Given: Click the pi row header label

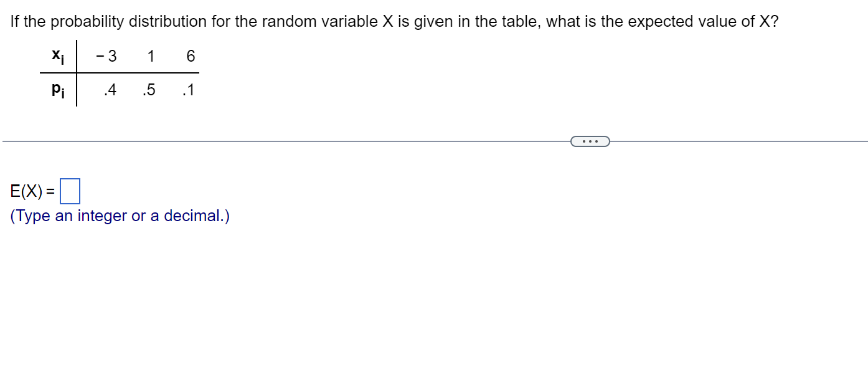Looking at the screenshot, I should [x=58, y=90].
